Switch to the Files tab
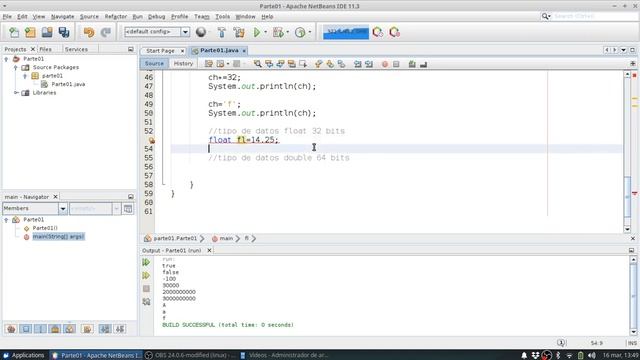Viewport: 640px width, 360px height. (x=45, y=49)
